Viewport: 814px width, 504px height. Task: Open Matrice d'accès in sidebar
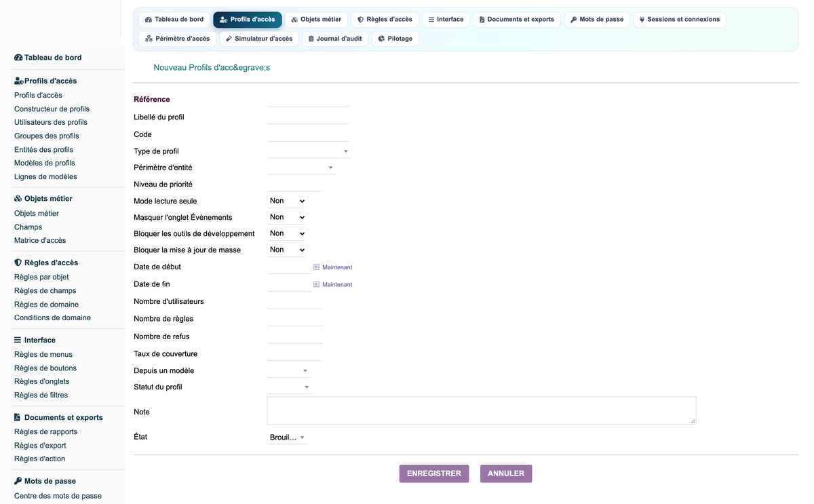[40, 241]
